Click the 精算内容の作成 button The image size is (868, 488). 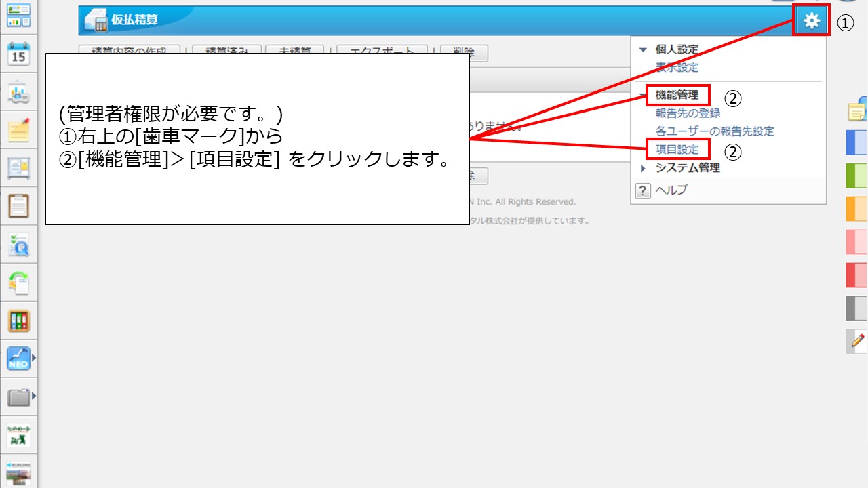(130, 52)
